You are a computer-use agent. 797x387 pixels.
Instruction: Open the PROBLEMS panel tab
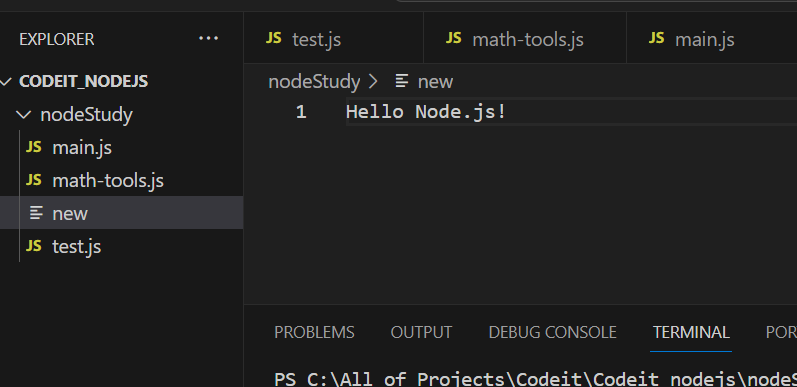[314, 332]
